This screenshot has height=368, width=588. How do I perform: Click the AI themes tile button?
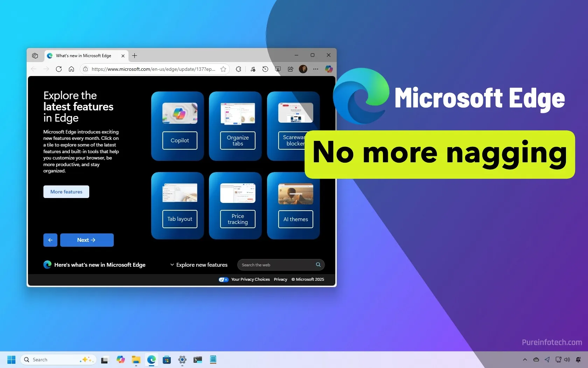point(296,219)
